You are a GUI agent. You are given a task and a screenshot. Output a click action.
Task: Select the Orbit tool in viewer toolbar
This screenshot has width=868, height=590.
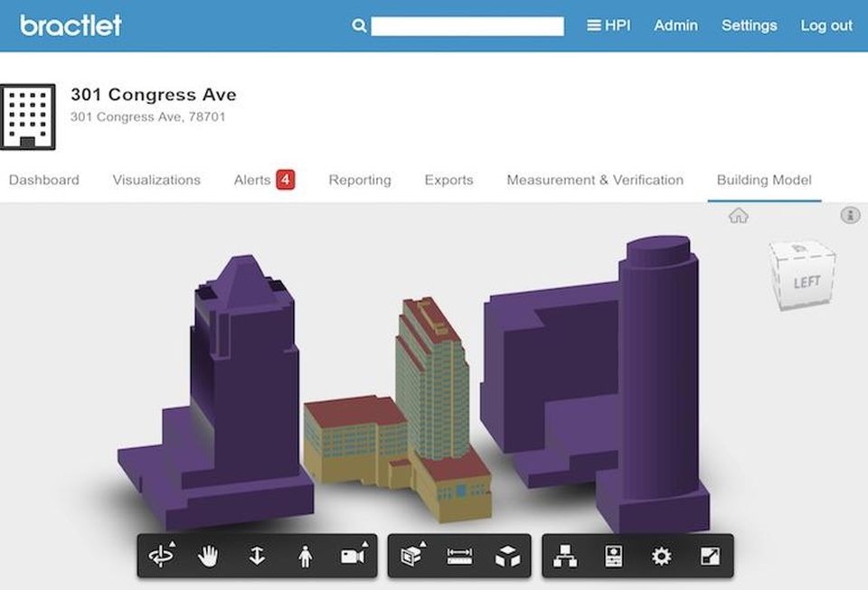click(x=161, y=556)
